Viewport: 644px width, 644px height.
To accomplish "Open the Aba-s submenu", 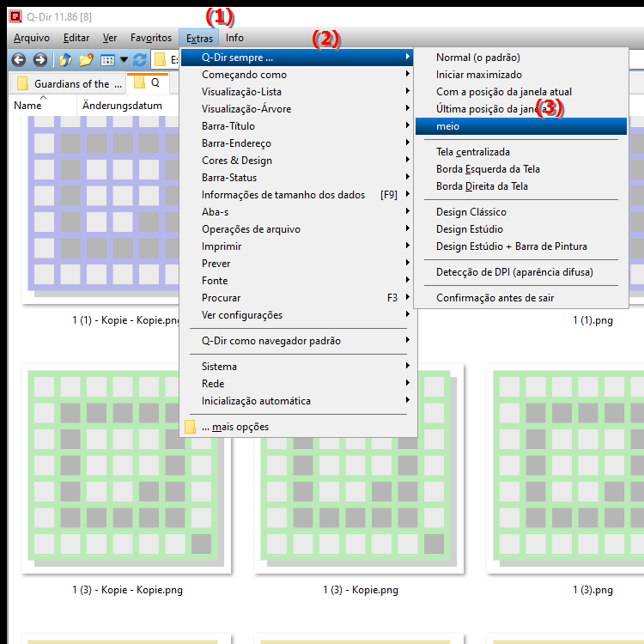I will pyautogui.click(x=296, y=212).
